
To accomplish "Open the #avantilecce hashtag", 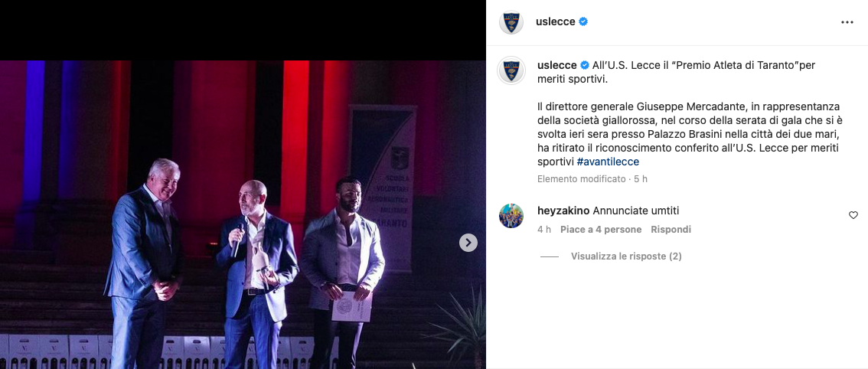I will pyautogui.click(x=608, y=162).
